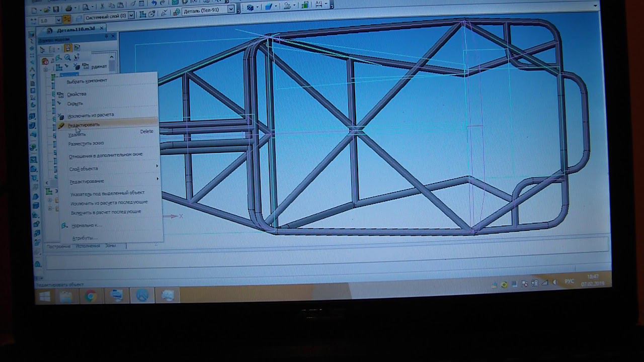
Task: Select Включить в расчет последующие
Action: [x=106, y=212]
